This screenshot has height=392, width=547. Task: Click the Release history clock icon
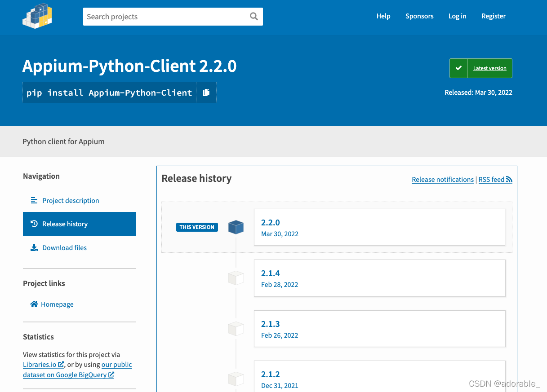coord(34,224)
